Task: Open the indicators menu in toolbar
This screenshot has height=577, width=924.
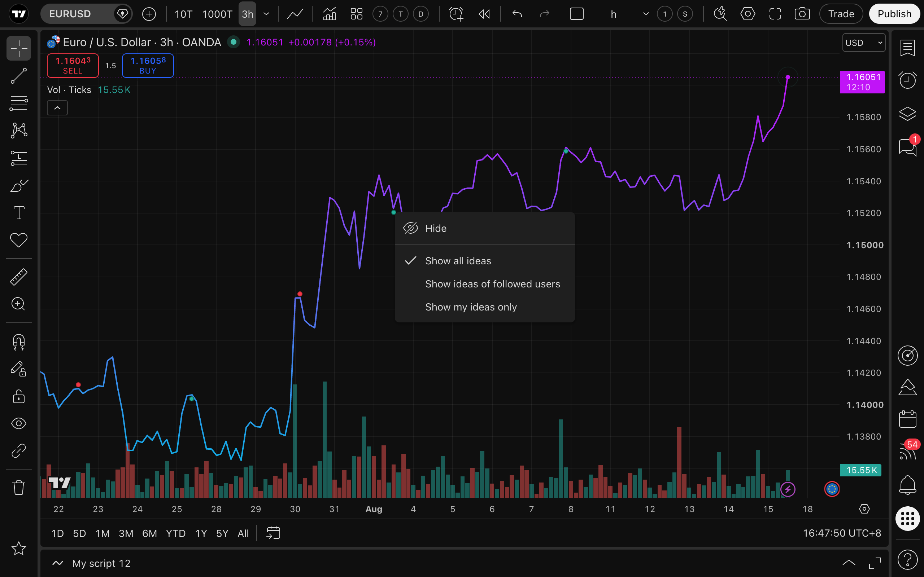Action: pyautogui.click(x=329, y=14)
